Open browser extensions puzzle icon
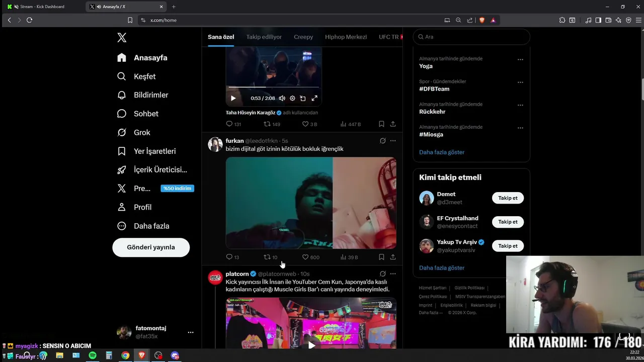The width and height of the screenshot is (644, 362). [x=562, y=20]
